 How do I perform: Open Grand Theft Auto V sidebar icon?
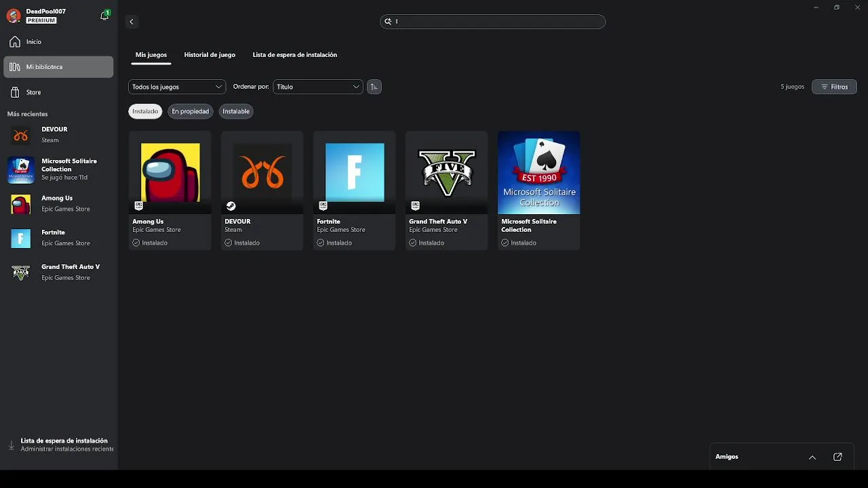pyautogui.click(x=20, y=273)
